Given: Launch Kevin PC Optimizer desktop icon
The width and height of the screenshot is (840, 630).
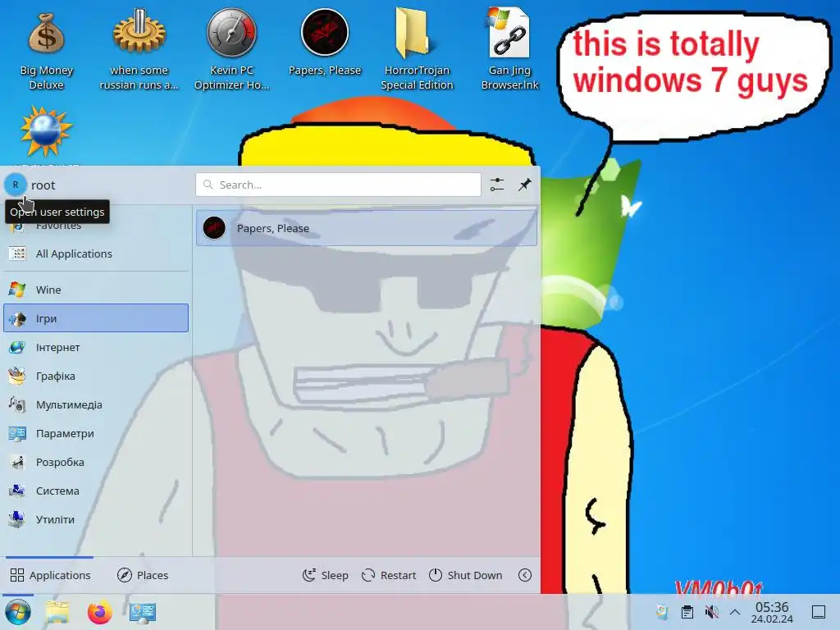Looking at the screenshot, I should click(x=231, y=49).
